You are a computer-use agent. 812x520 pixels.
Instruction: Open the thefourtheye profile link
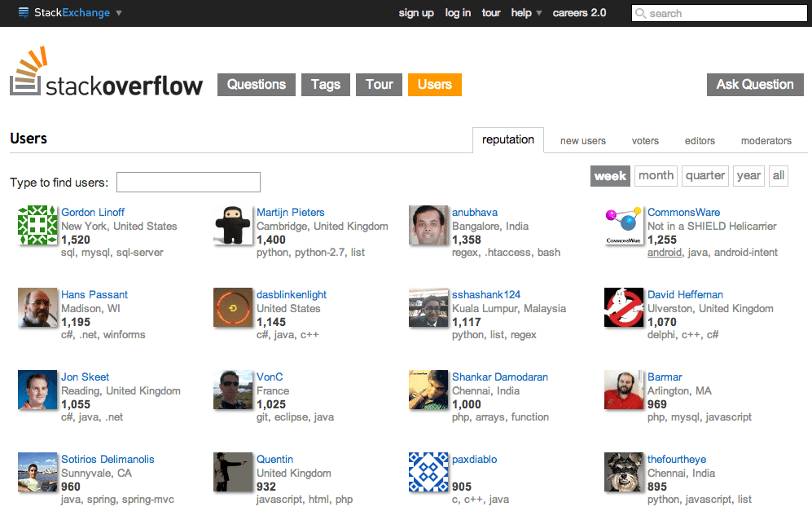(x=677, y=460)
